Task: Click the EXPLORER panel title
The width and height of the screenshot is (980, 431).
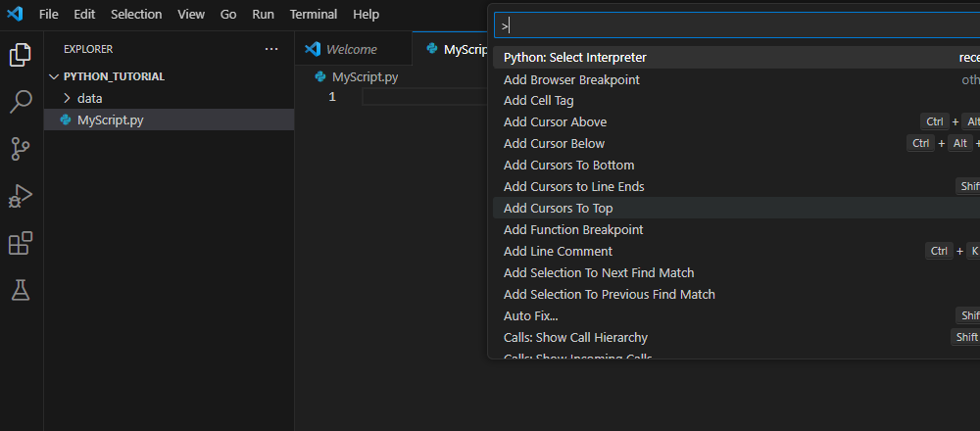Action: click(88, 49)
